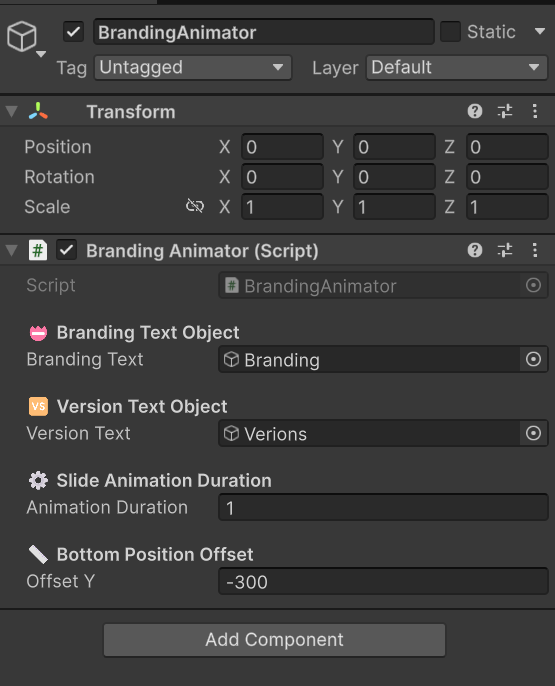555x686 pixels.
Task: Open Transform presets slider icon
Action: click(505, 112)
